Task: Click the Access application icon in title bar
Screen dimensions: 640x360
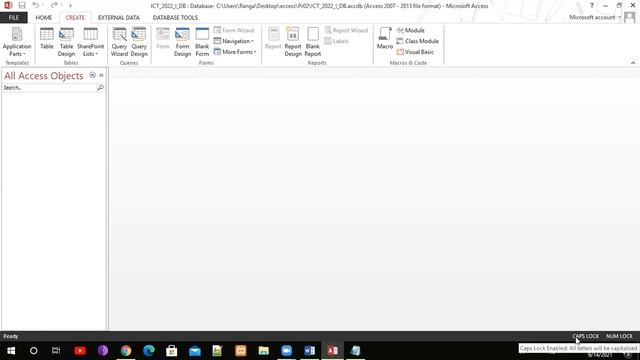Action: 8,5
